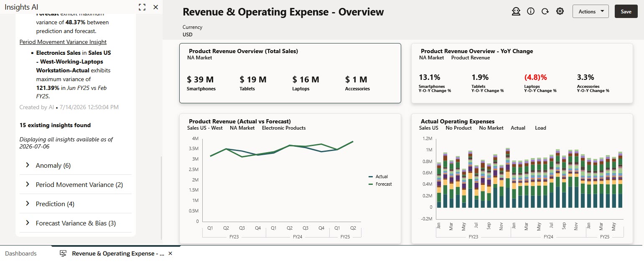Close the Revenue & Operating Expense tab
This screenshot has height=266, width=644.
(x=170, y=253)
